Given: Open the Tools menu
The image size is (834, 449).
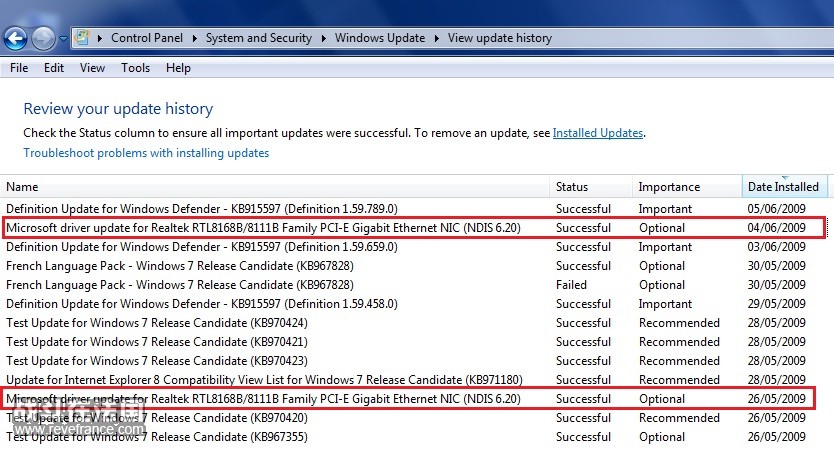Looking at the screenshot, I should click(135, 68).
